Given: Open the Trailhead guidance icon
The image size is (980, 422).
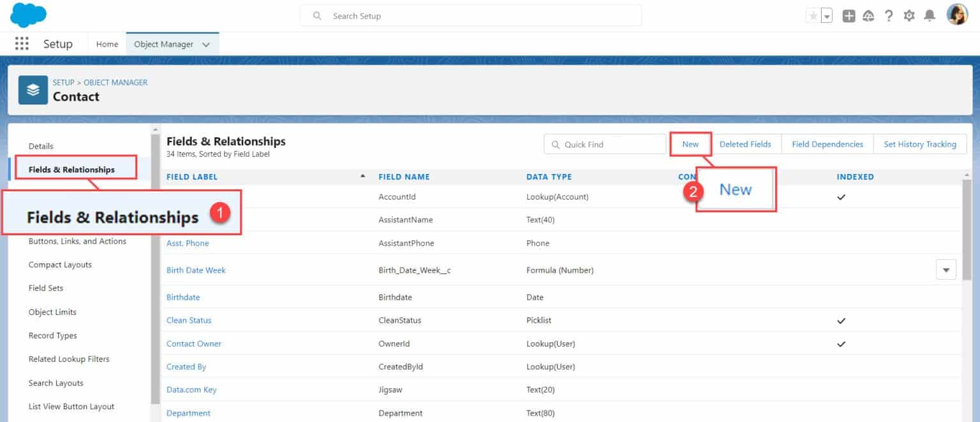Looking at the screenshot, I should coord(868,17).
